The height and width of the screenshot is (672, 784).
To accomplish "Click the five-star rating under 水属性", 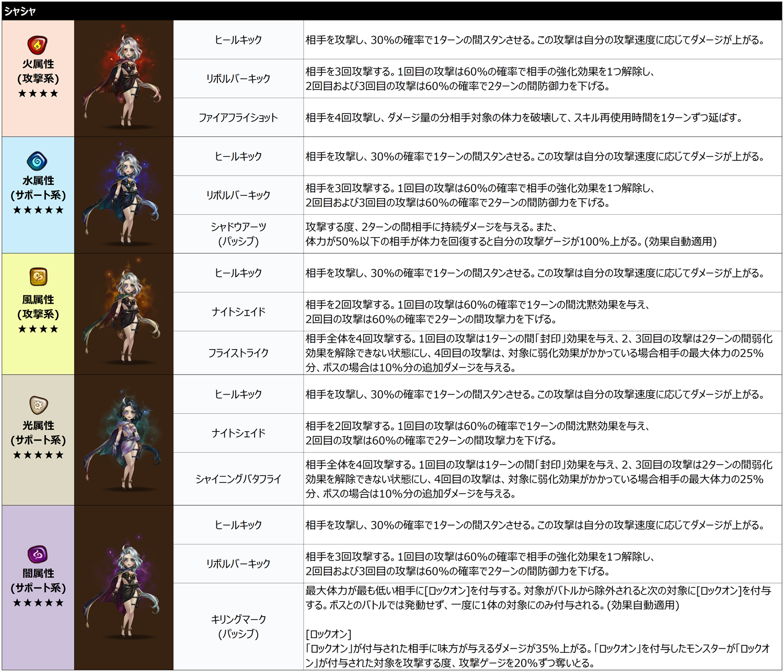I will (38, 210).
